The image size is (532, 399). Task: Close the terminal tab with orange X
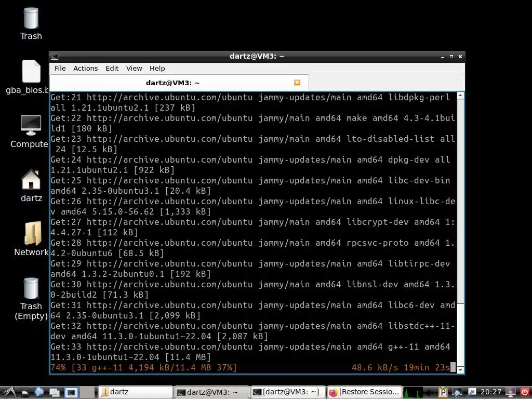[297, 83]
